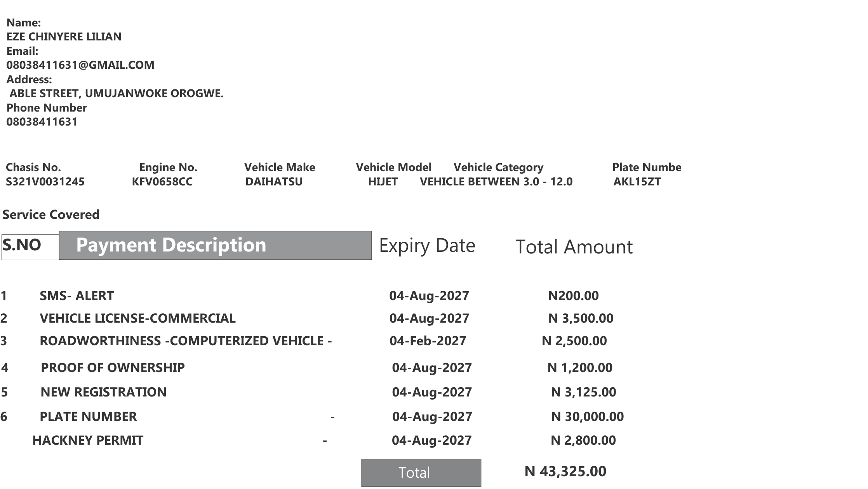Select the Total label box
Screen dimensions: 868x489
(421, 473)
